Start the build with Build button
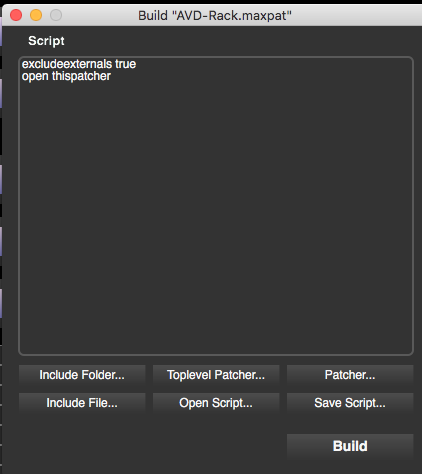This screenshot has height=474, width=422. tap(350, 446)
